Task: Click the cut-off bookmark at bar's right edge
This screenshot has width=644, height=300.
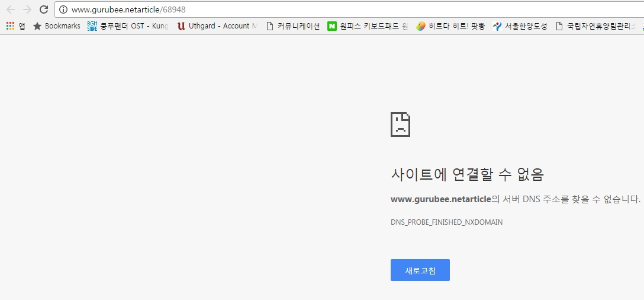Action: [642, 26]
